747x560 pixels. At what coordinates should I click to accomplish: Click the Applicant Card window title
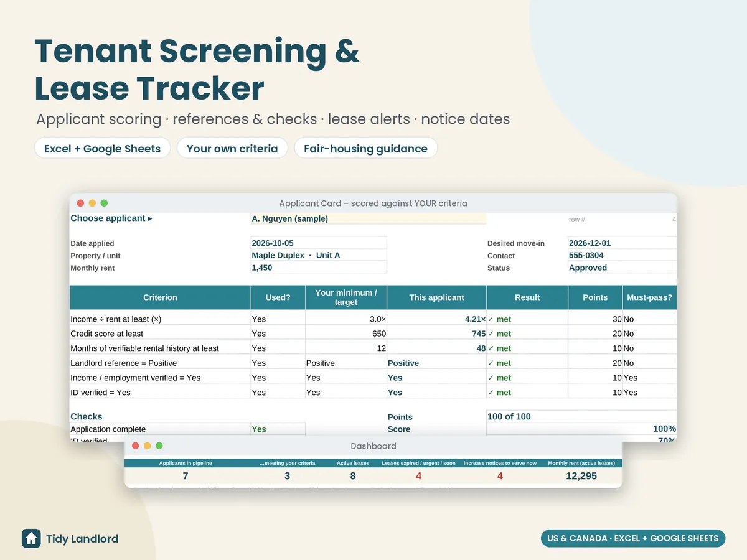pyautogui.click(x=373, y=203)
